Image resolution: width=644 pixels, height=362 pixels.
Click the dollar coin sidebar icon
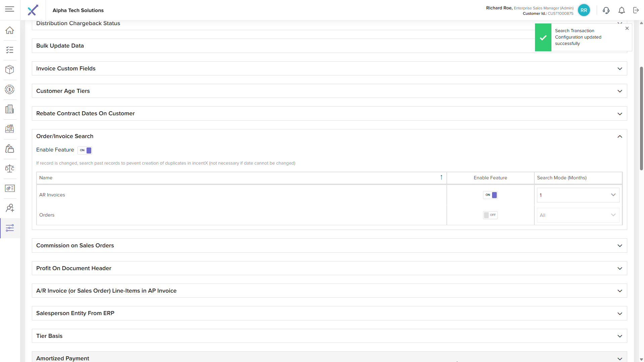pos(10,89)
